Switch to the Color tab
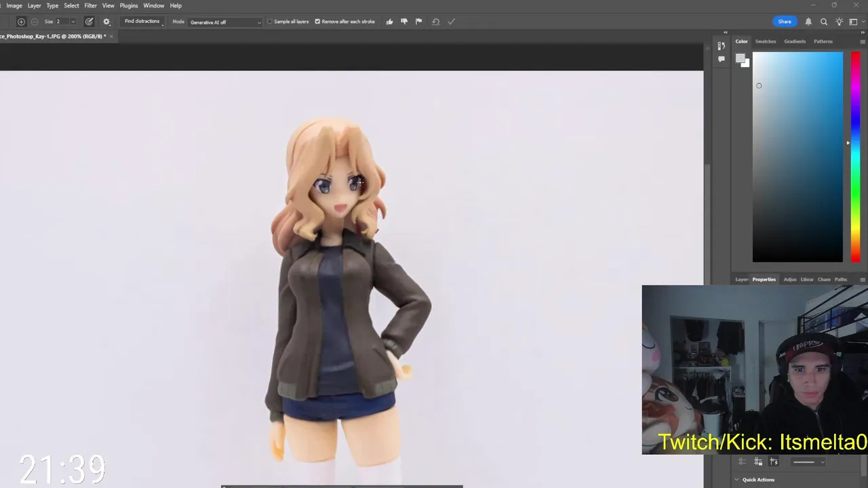 tap(742, 41)
